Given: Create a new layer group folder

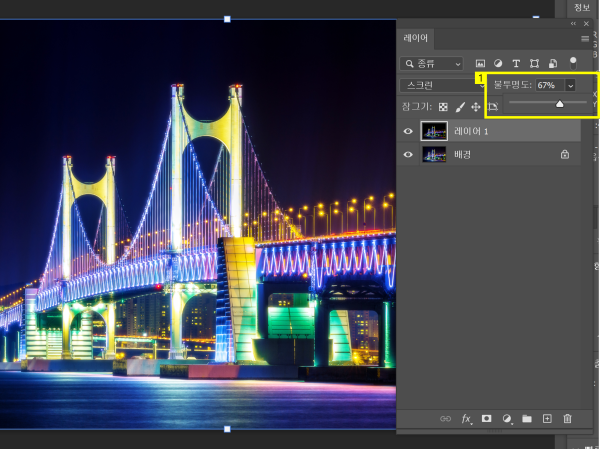Looking at the screenshot, I should coord(527,419).
